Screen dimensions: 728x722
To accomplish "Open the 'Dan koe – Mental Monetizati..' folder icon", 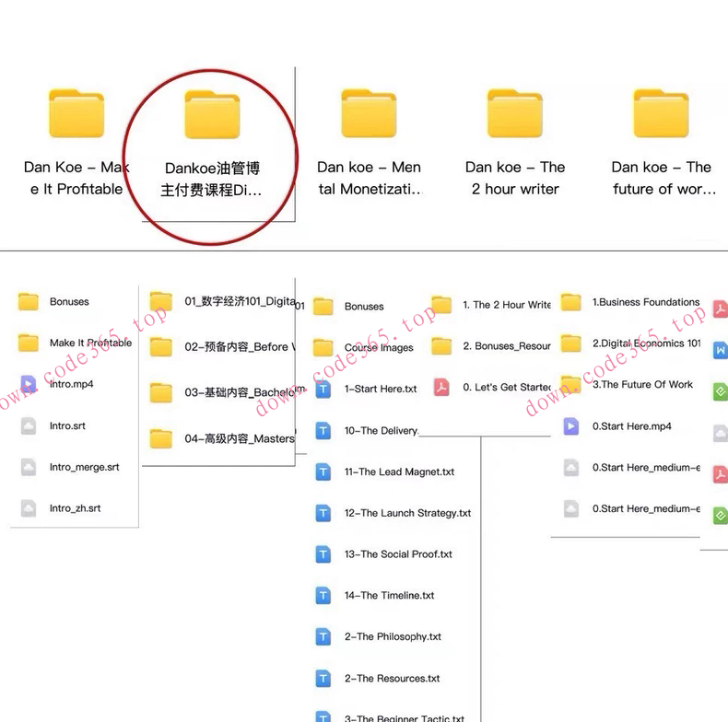I will coord(369,113).
